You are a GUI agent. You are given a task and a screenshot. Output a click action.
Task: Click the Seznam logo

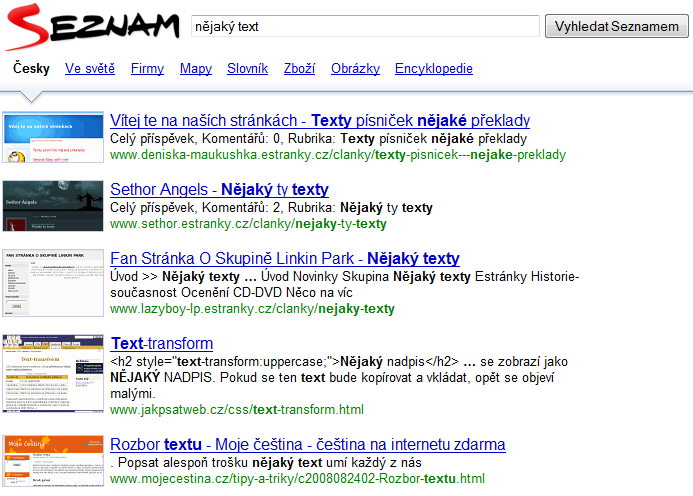92,27
